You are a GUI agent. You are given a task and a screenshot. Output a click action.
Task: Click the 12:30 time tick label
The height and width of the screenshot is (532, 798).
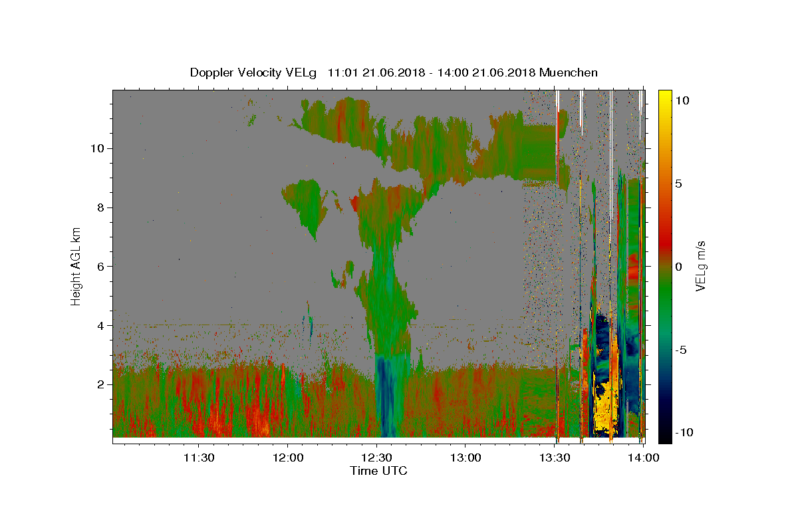pos(377,458)
